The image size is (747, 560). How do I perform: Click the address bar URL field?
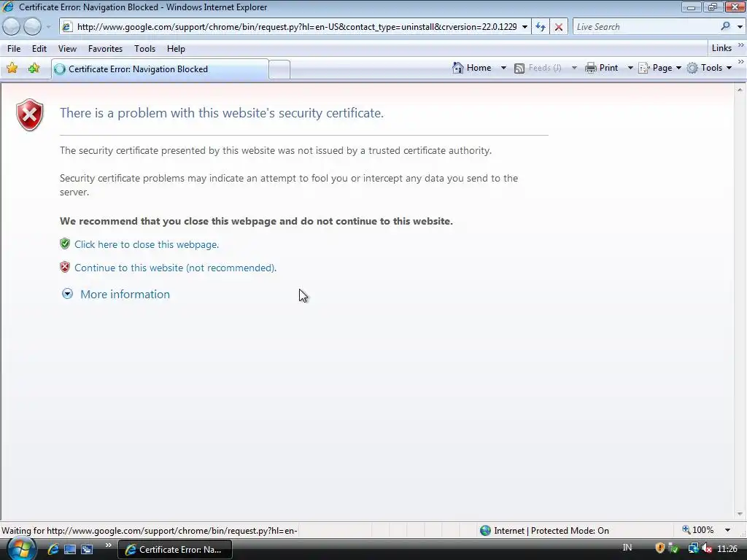coord(296,27)
